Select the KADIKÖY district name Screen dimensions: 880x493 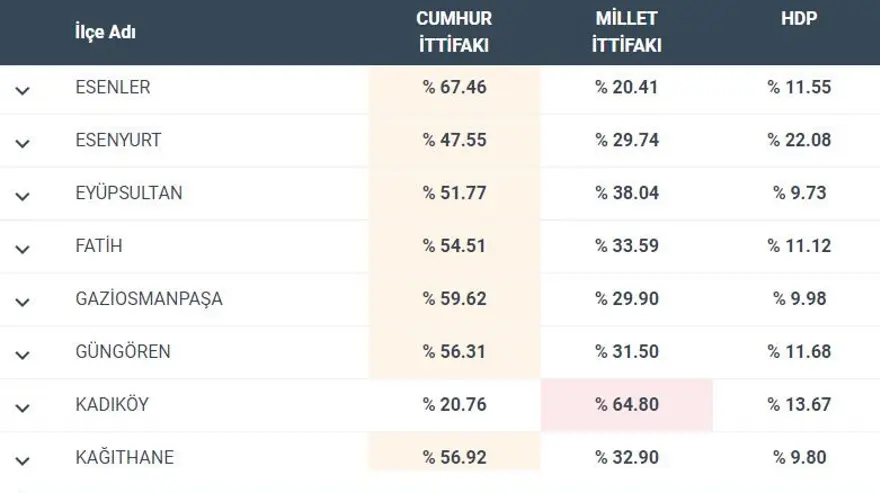[x=113, y=405]
